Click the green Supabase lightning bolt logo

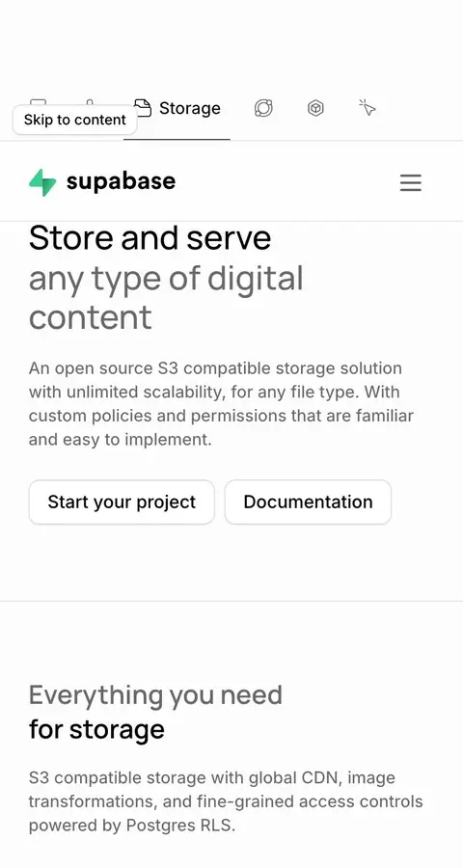42,182
